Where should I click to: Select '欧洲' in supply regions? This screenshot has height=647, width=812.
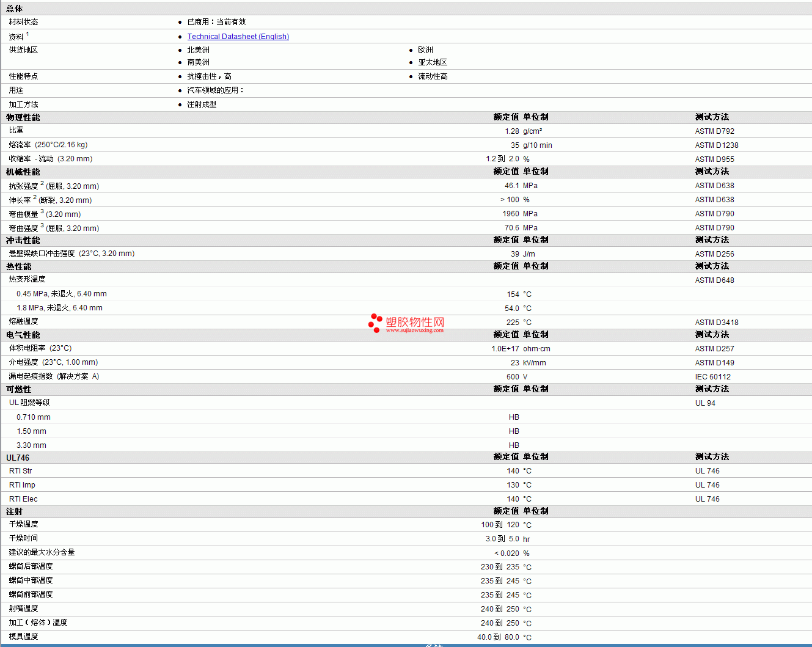tap(425, 50)
